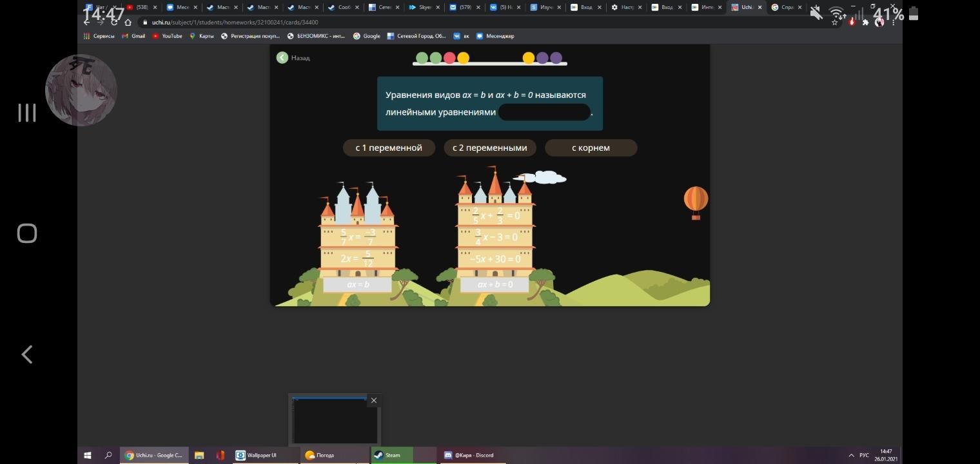
Task: Open the taskbar search magnifier
Action: [x=108, y=456]
